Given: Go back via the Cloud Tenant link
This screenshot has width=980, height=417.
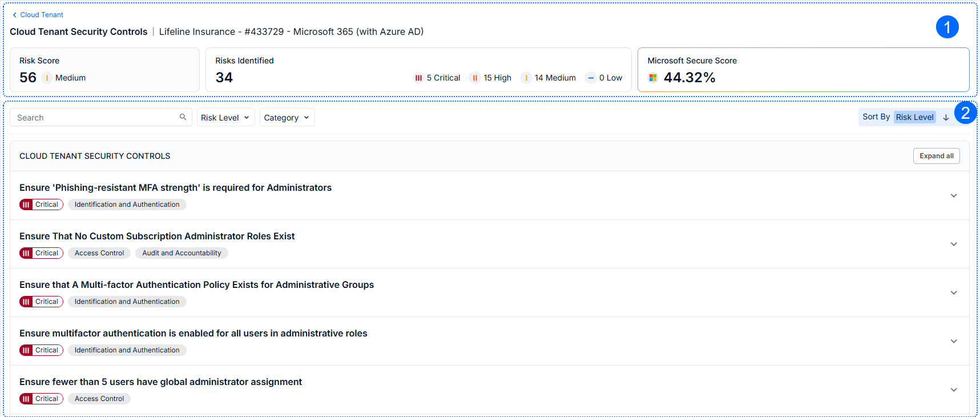Looking at the screenshot, I should [38, 15].
